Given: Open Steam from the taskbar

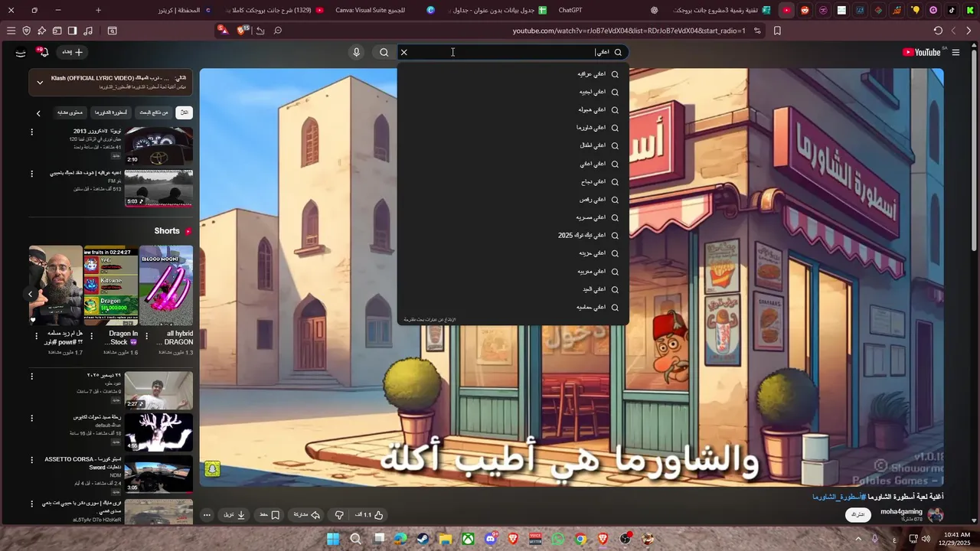Looking at the screenshot, I should coord(423,539).
